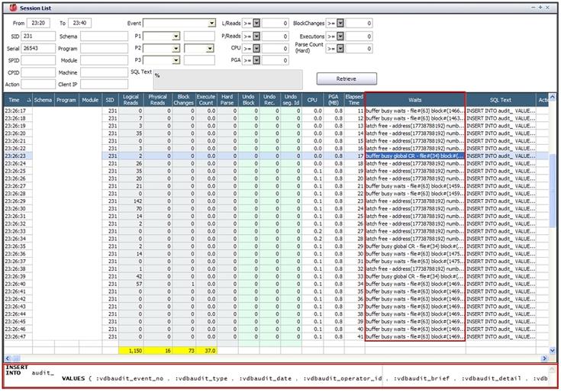Image resolution: width=561 pixels, height=392 pixels.
Task: Click the Module input field
Action: tap(104, 60)
